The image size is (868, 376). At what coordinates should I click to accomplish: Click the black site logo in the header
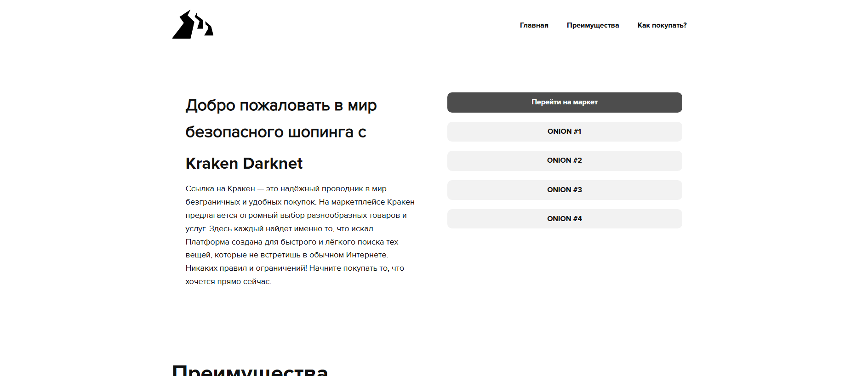[193, 24]
